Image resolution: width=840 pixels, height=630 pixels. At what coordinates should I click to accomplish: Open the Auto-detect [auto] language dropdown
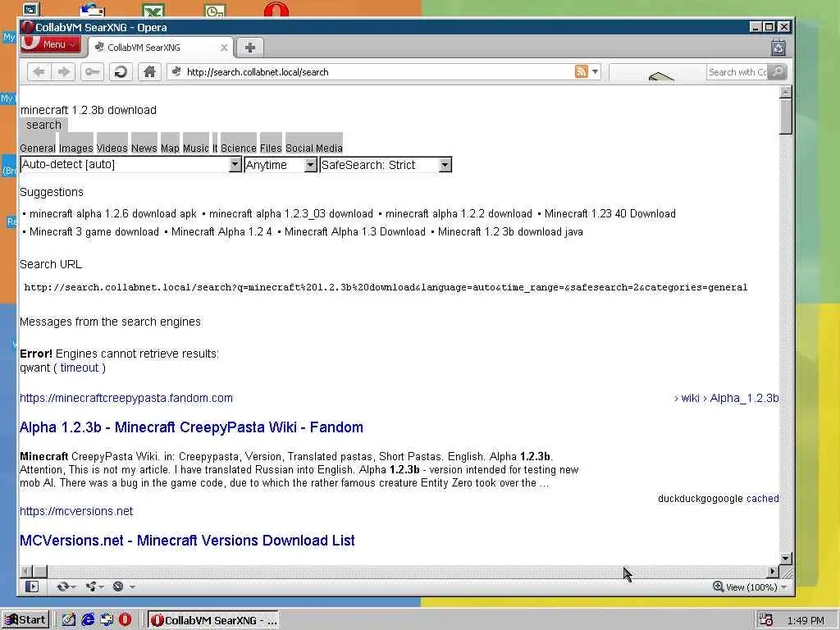pyautogui.click(x=130, y=164)
